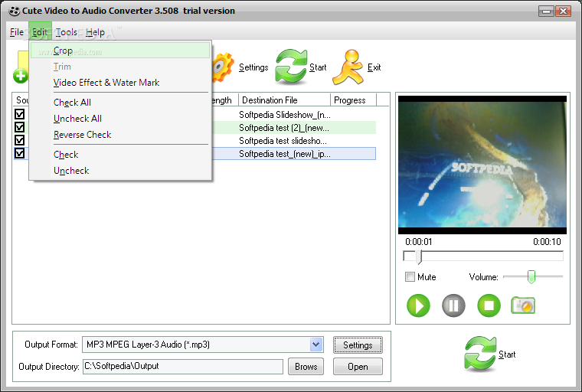Click the video seek slider thumb
Screen dimensions: 582x392
coord(420,257)
